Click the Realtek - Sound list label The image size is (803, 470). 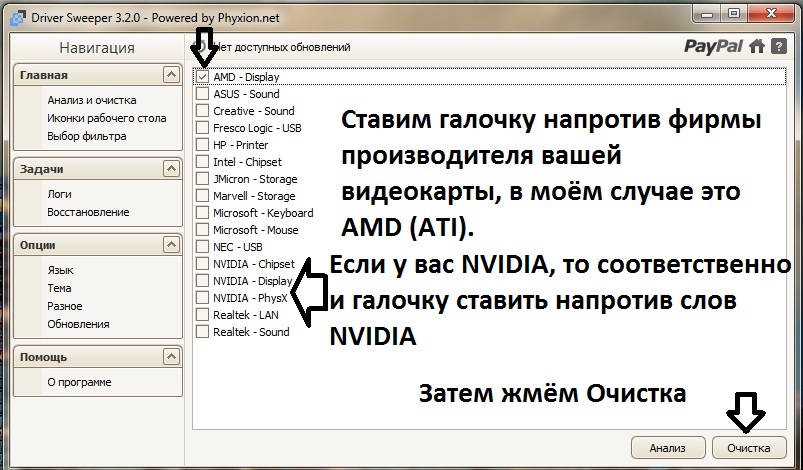[x=251, y=332]
